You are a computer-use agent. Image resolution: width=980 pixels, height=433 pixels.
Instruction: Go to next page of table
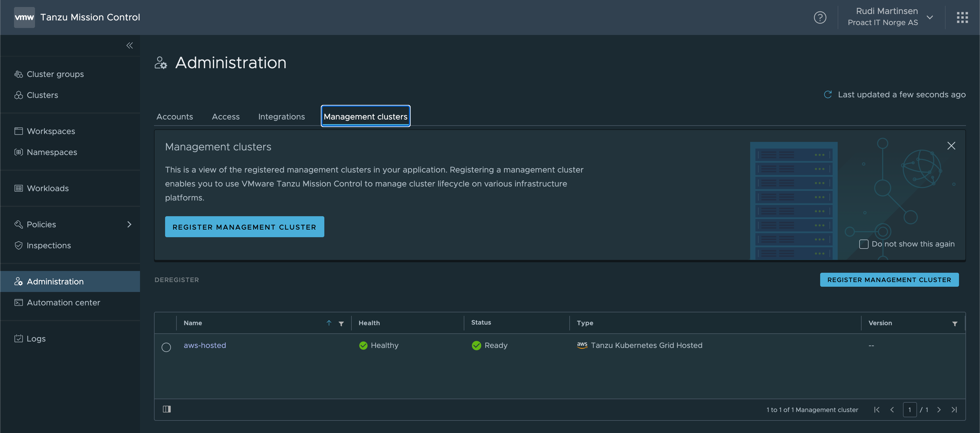939,409
